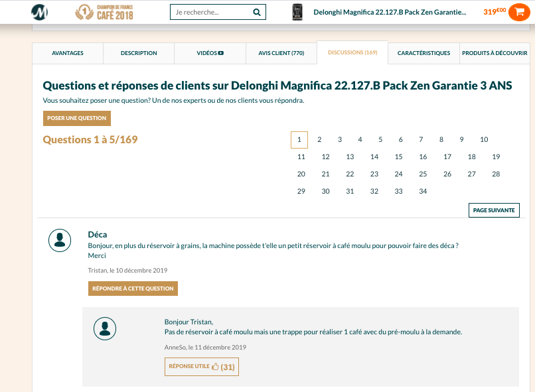Open the CARACTÉRISTIQUES tab
The height and width of the screenshot is (392, 535).
(x=423, y=52)
